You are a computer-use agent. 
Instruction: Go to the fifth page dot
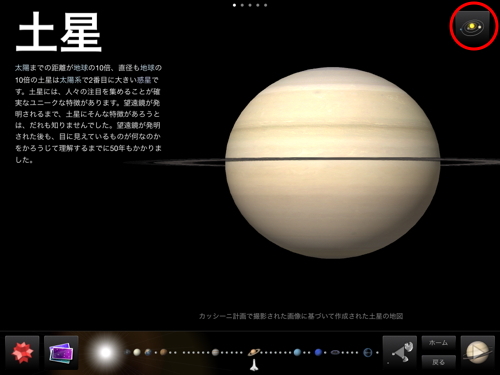[266, 5]
